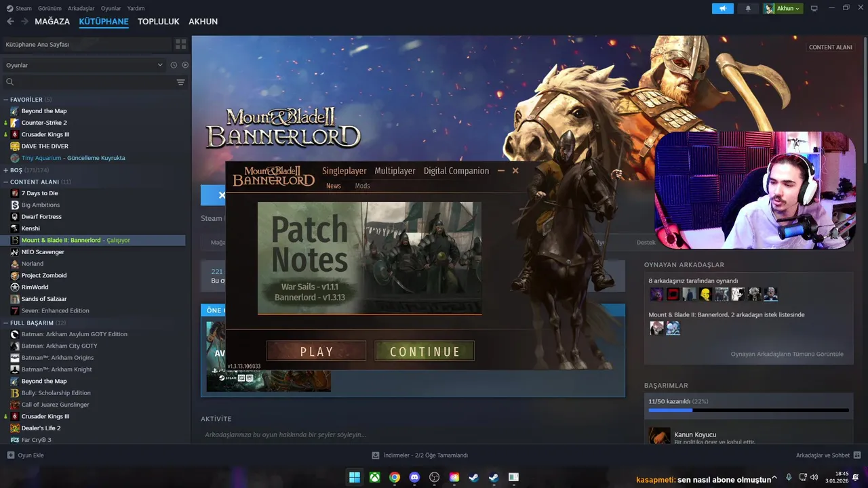Switch to News subtab in launcher

point(334,186)
